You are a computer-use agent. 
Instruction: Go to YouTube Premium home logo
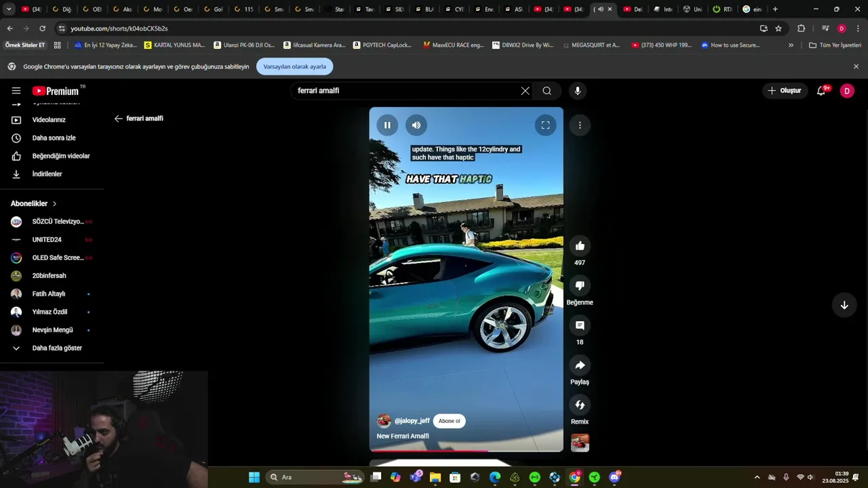coord(57,91)
